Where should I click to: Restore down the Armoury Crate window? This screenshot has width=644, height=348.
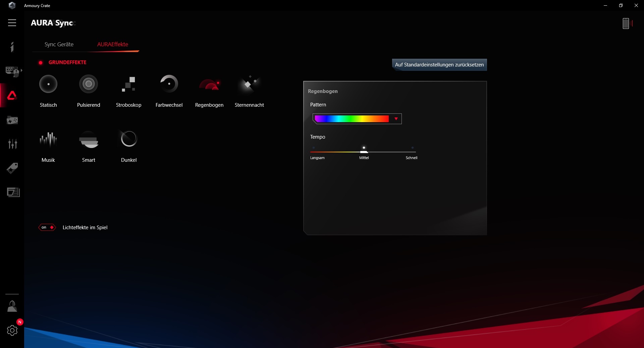(621, 5)
